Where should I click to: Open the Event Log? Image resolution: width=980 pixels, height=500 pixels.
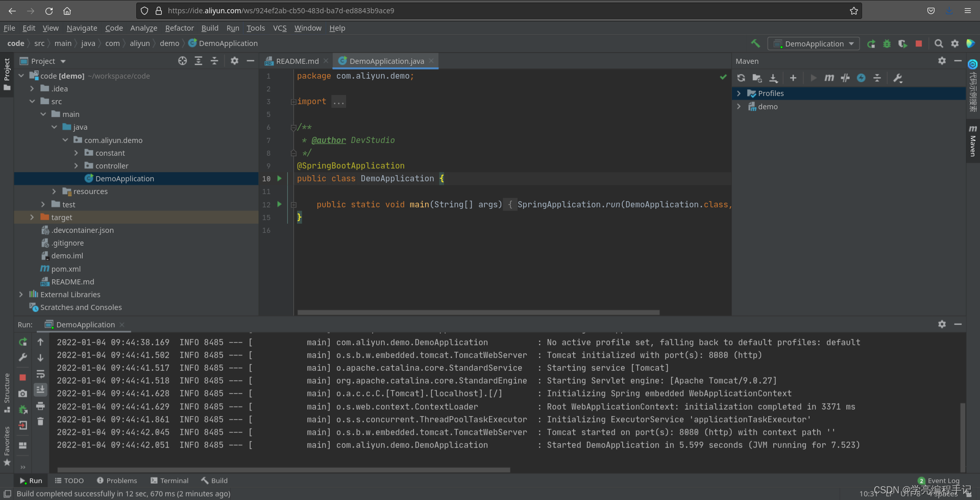(943, 481)
